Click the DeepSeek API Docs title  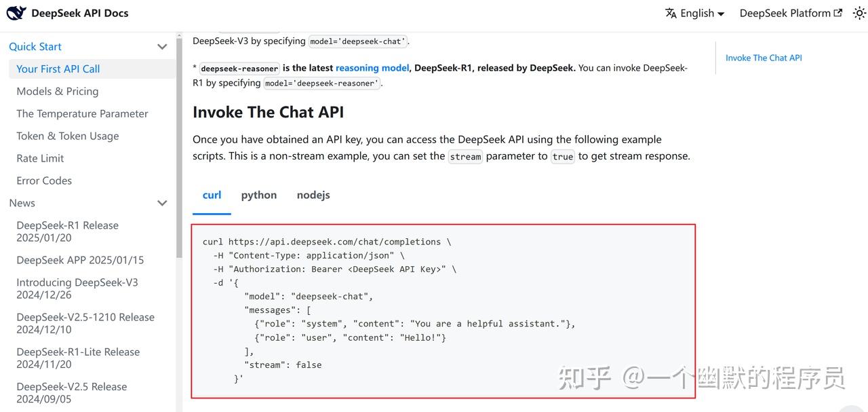(x=80, y=13)
